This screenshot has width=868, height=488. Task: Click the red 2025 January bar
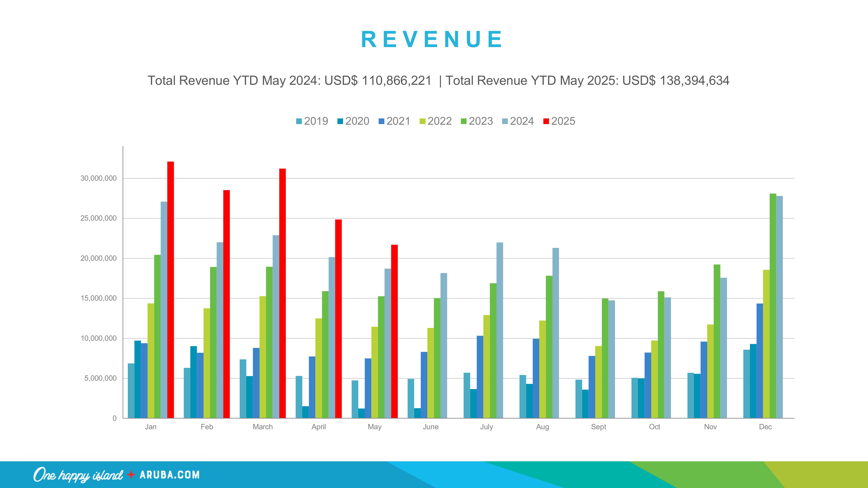coord(171,290)
